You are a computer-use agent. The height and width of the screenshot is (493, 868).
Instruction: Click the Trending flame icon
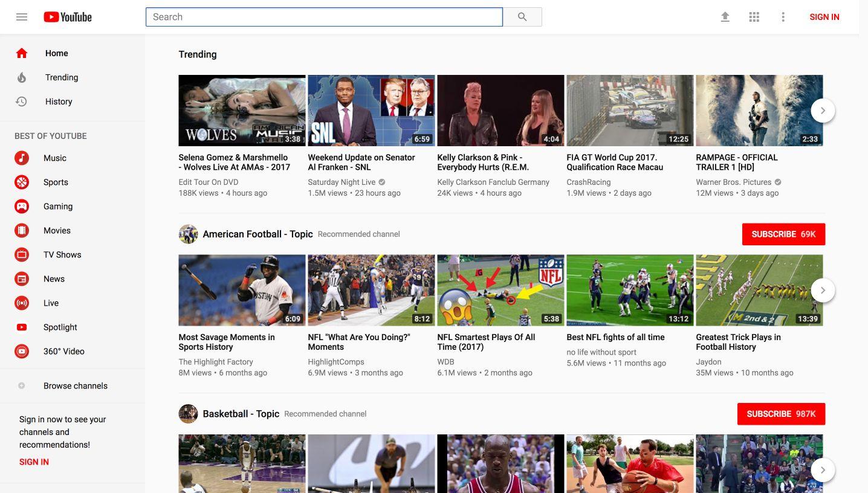click(22, 77)
